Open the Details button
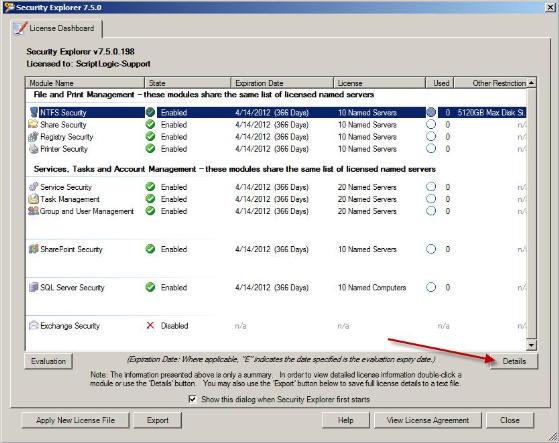The image size is (559, 443). [x=514, y=361]
